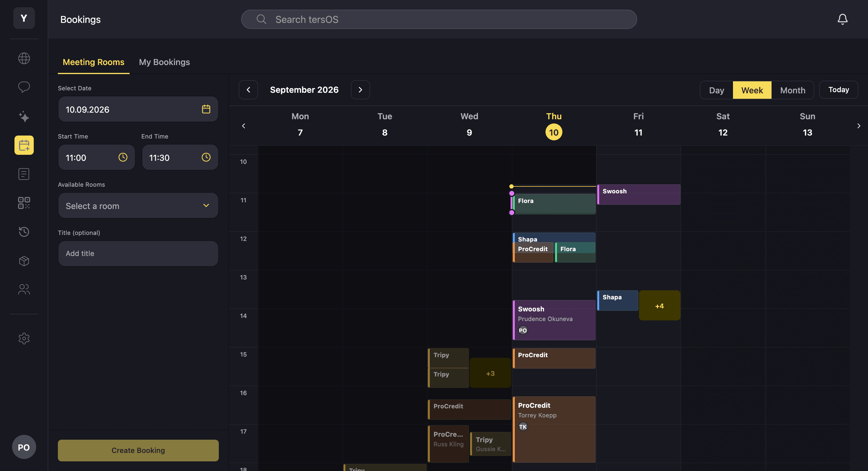Open Friday's Shapa booking
Screen dimensions: 868x471
[x=618, y=300]
